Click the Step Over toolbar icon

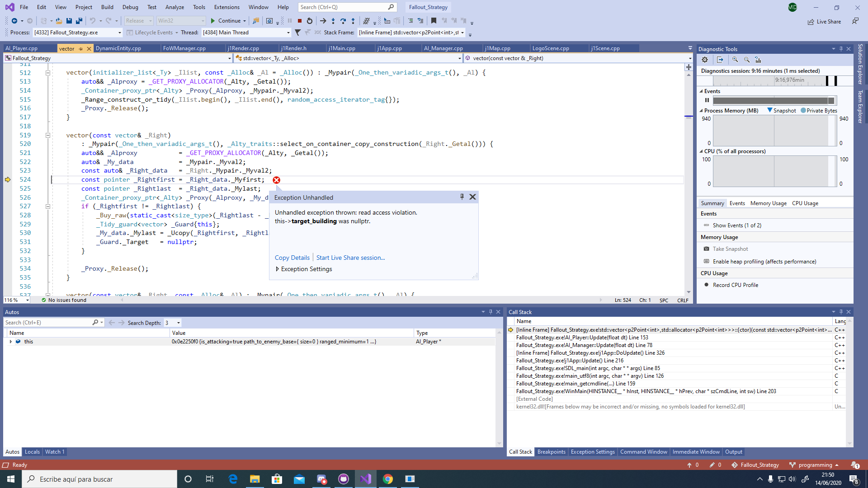coord(343,21)
